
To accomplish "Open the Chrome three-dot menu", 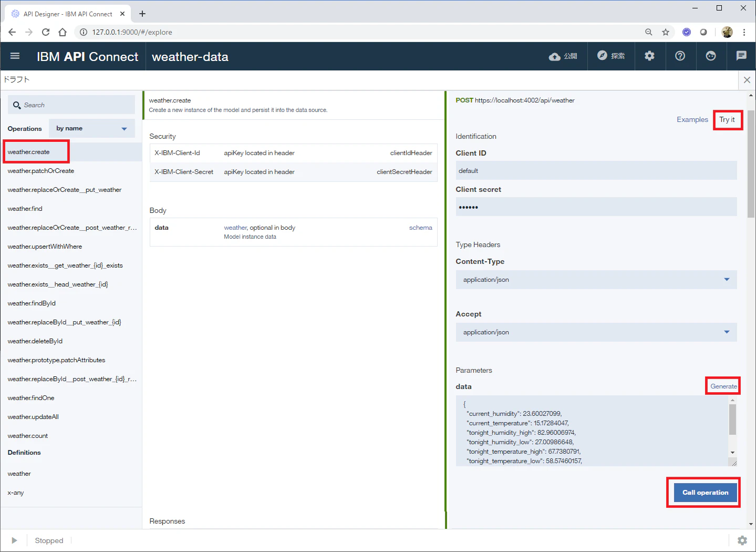I will [744, 32].
